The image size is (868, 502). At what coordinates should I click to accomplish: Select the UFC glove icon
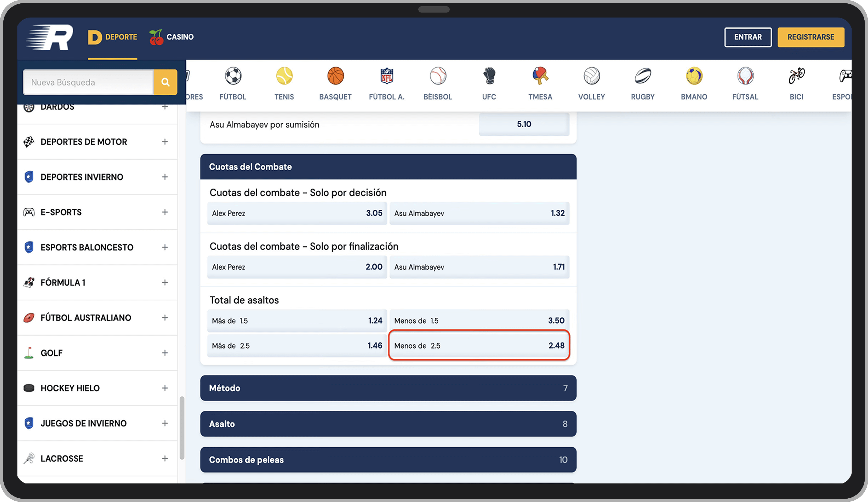pos(489,76)
